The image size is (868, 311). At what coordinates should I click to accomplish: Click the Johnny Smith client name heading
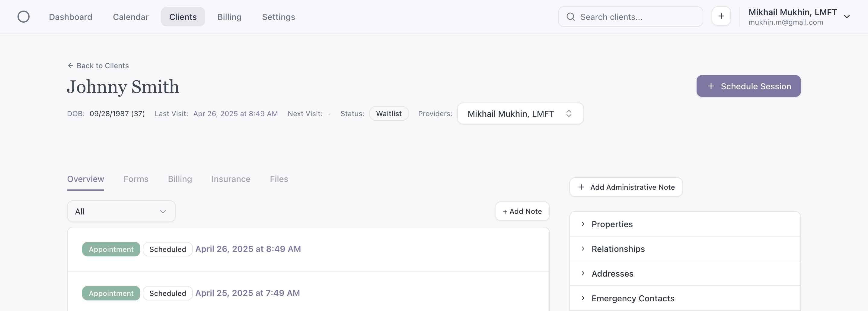coord(123,87)
